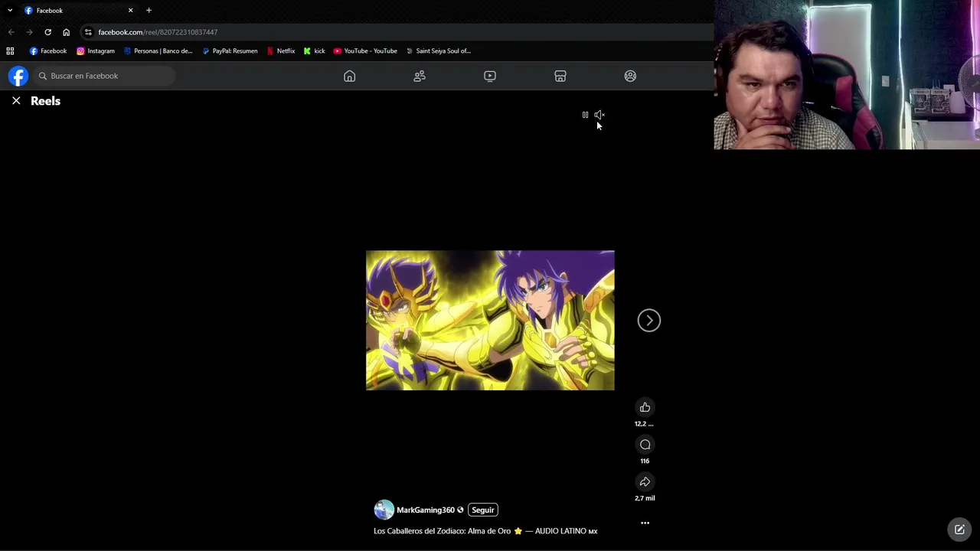Click the 116 comments count
This screenshot has height=551, width=980.
coord(645,461)
